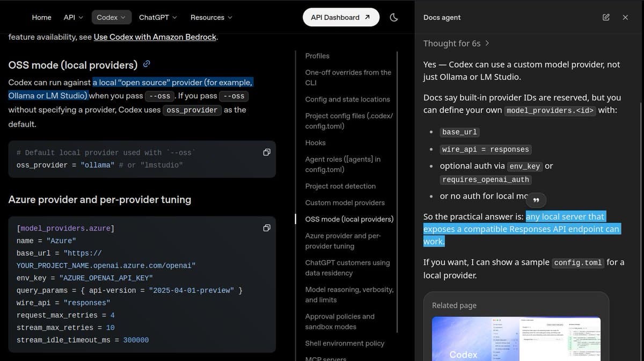Copy the model_providers.azure code block
The height and width of the screenshot is (361, 644).
point(267,228)
